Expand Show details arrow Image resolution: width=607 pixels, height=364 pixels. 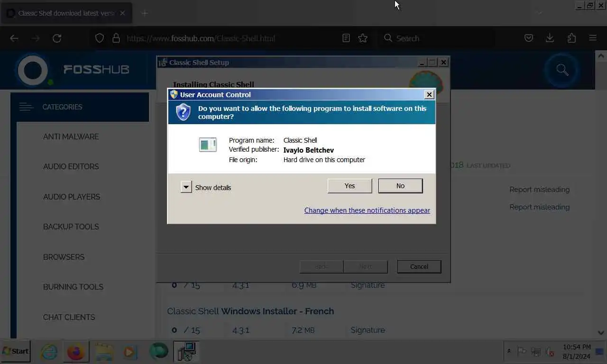[186, 187]
